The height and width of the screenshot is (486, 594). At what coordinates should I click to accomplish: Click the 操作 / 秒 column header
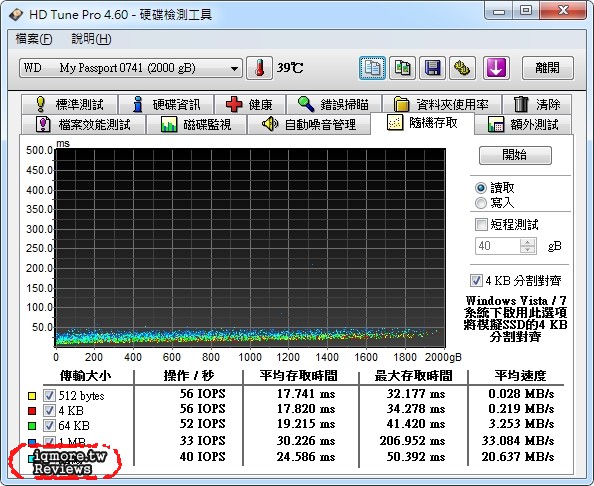(189, 375)
